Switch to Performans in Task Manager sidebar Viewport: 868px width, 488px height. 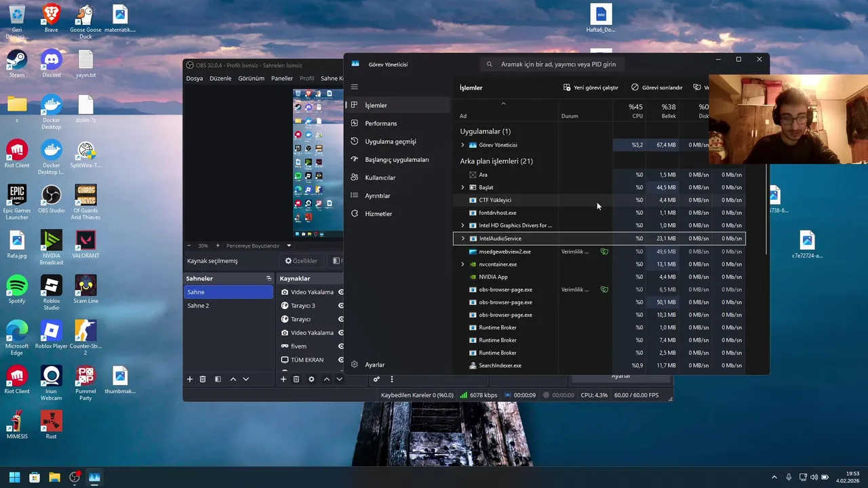(x=398, y=123)
